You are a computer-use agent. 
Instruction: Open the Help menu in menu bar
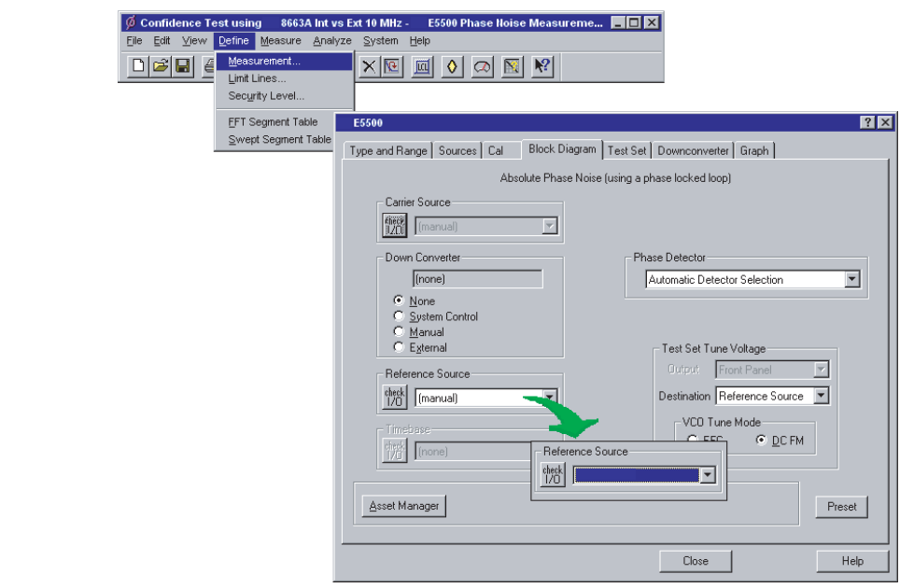point(419,41)
